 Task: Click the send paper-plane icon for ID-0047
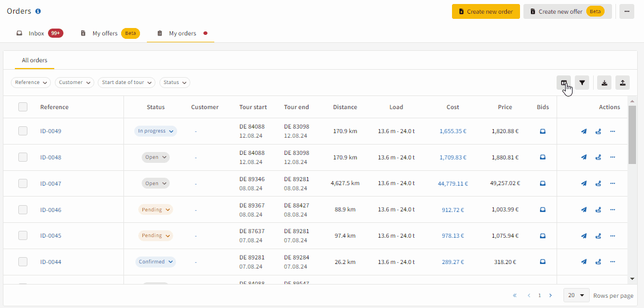point(583,183)
